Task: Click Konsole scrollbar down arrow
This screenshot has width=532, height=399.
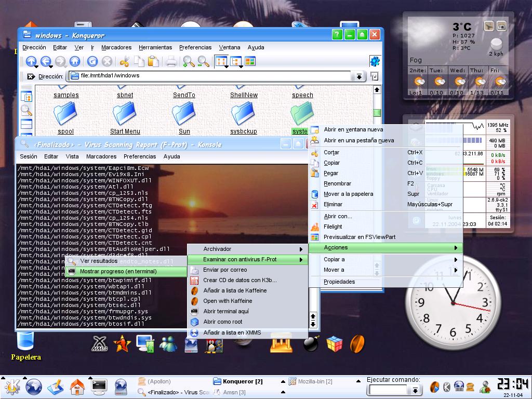Action: [313, 324]
